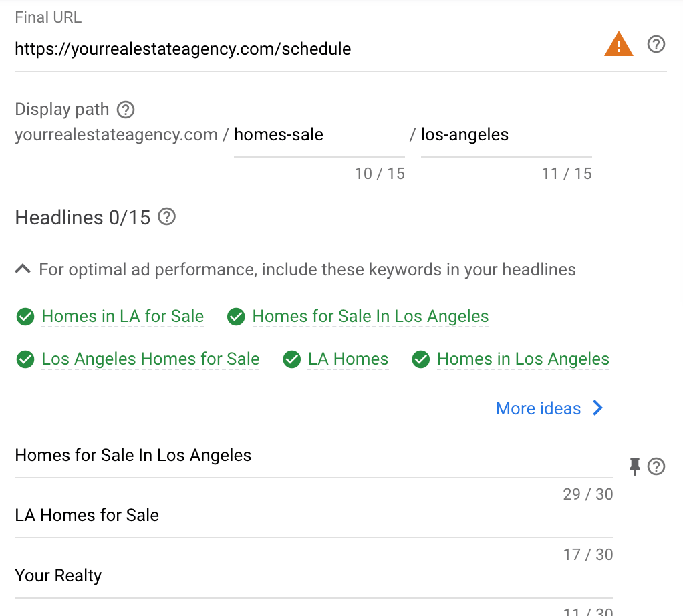Open help beside the Headlines counter

pyautogui.click(x=166, y=216)
